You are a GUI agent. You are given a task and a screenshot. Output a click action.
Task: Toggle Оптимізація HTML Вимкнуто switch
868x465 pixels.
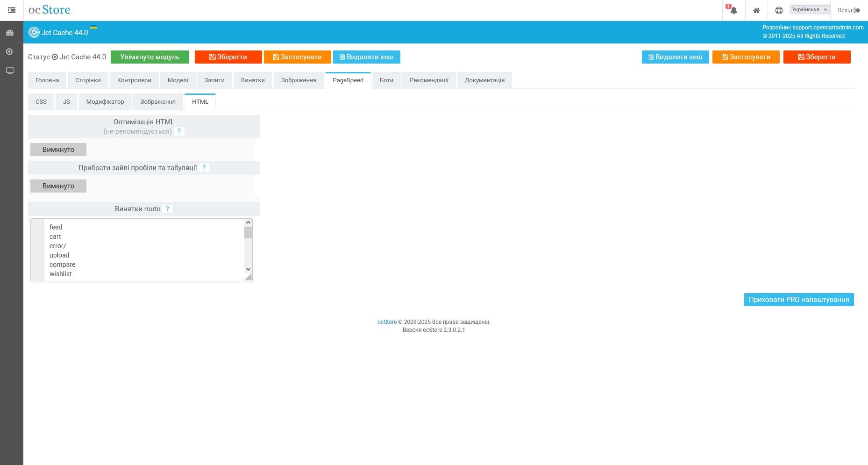58,150
